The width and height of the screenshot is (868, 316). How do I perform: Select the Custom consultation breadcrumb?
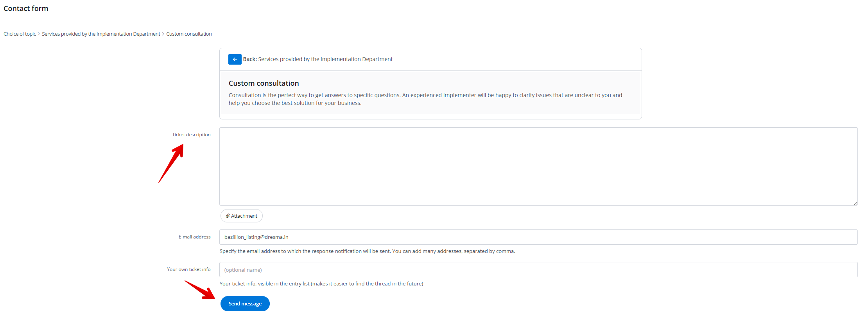[189, 34]
